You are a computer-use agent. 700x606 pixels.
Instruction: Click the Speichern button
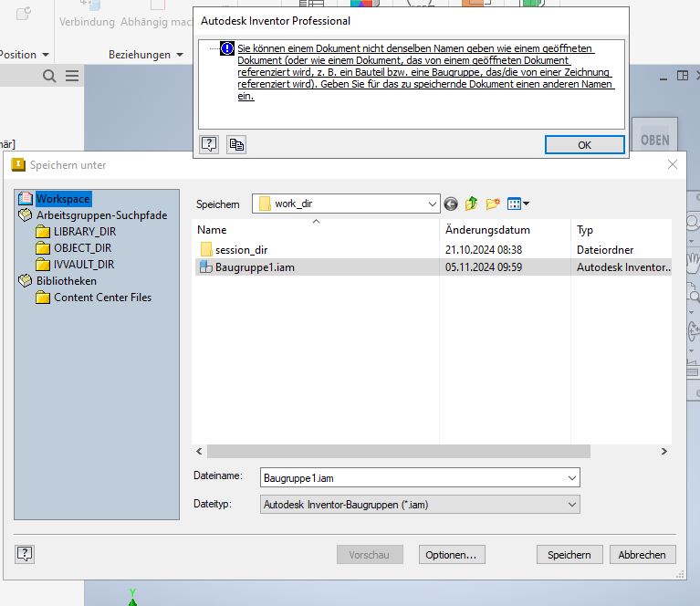click(569, 555)
